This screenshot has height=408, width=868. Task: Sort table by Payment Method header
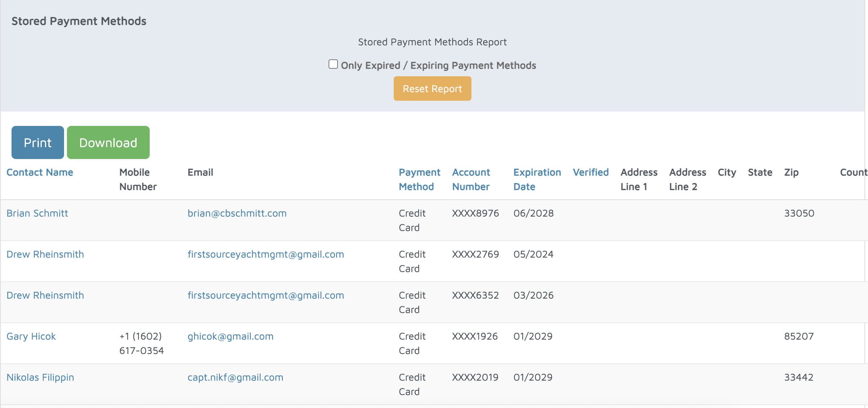(x=419, y=179)
